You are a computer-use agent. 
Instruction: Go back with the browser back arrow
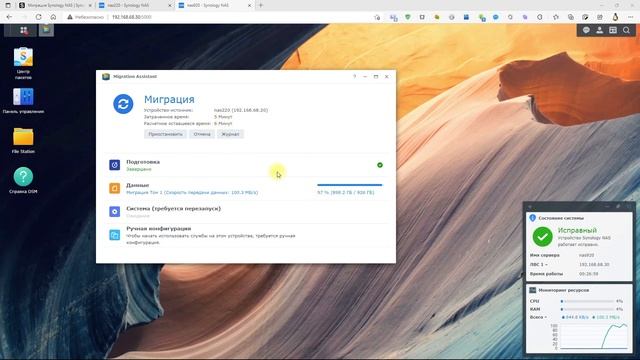pyautogui.click(x=9, y=17)
